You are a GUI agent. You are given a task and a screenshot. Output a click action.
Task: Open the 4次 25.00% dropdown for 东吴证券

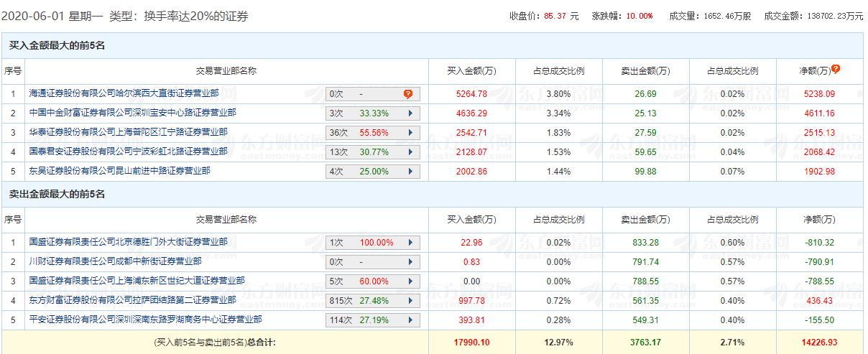coord(410,172)
